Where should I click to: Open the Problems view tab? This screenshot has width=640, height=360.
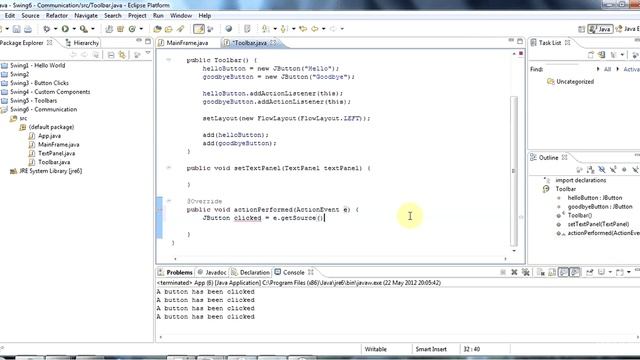[x=176, y=272]
